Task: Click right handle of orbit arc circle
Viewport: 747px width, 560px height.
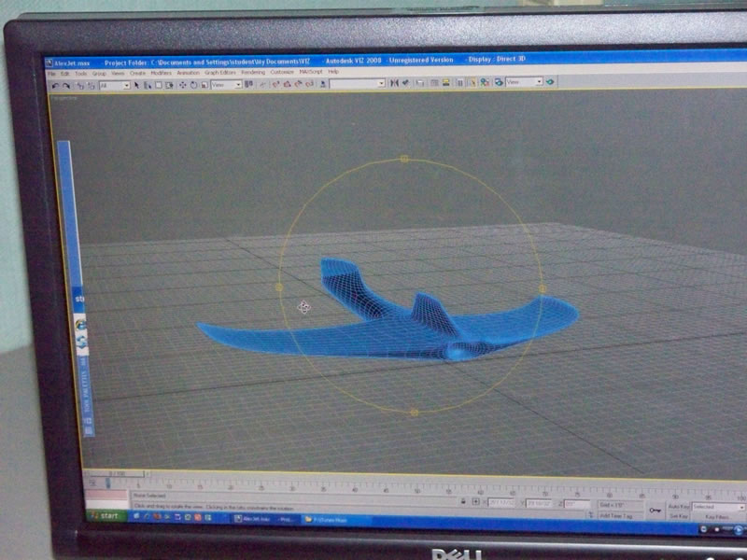Action: pos(543,288)
